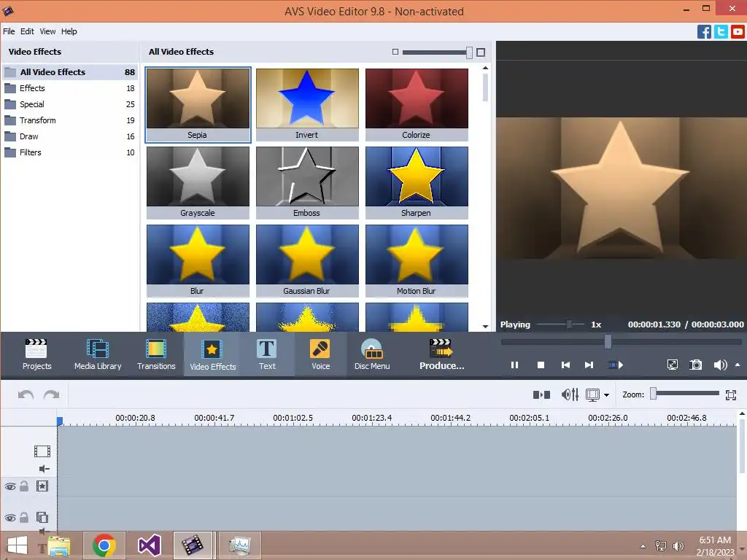
Task: Mute the preview volume speaker icon
Action: click(x=720, y=365)
